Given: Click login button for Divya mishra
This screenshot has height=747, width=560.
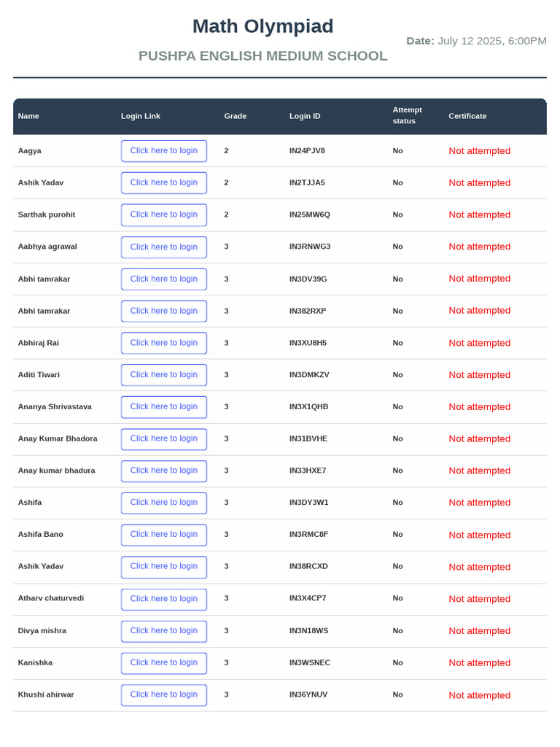Looking at the screenshot, I should click(164, 631).
